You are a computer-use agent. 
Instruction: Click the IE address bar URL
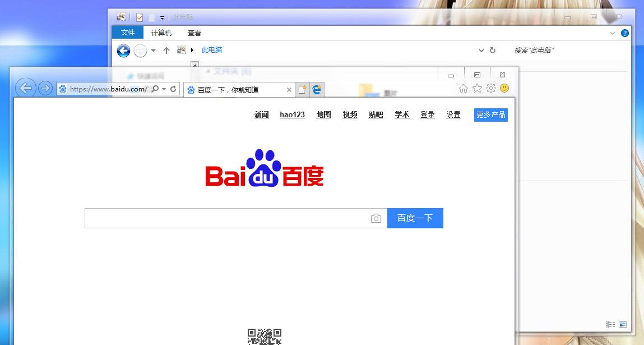[108, 89]
